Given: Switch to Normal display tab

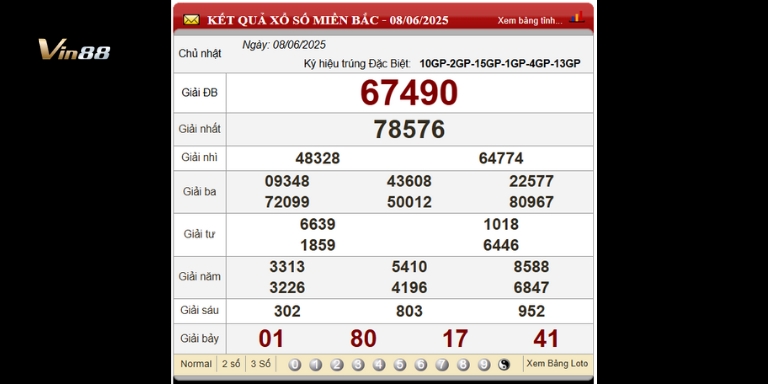Looking at the screenshot, I should 196,364.
